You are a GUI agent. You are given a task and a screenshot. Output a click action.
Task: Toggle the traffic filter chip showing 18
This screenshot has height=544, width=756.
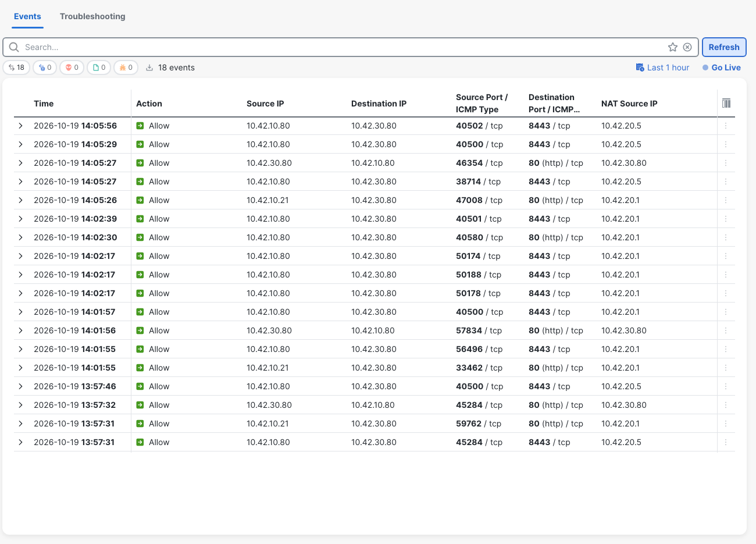[16, 67]
